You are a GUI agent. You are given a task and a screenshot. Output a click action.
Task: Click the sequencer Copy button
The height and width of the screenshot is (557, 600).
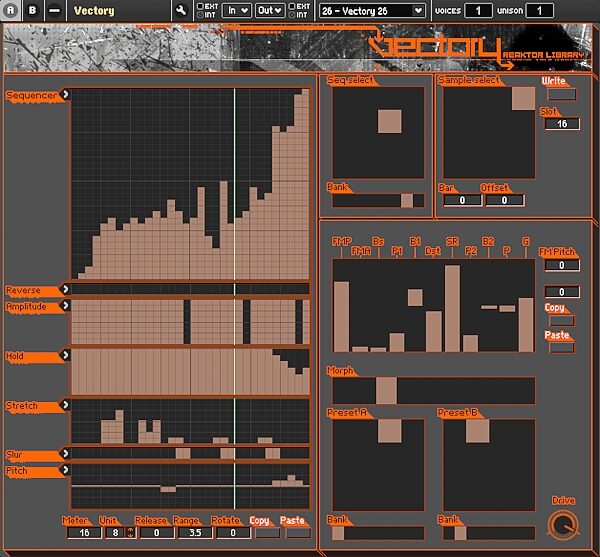coord(267,533)
